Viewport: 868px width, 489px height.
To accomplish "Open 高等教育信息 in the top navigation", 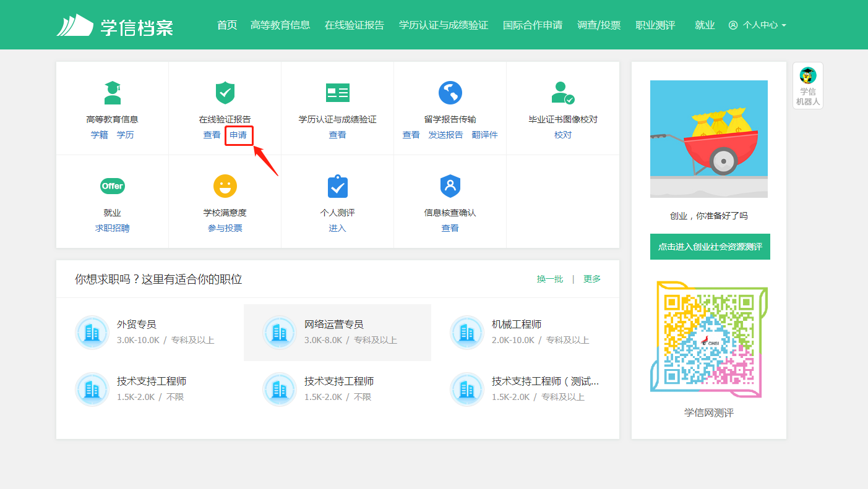I will click(280, 25).
